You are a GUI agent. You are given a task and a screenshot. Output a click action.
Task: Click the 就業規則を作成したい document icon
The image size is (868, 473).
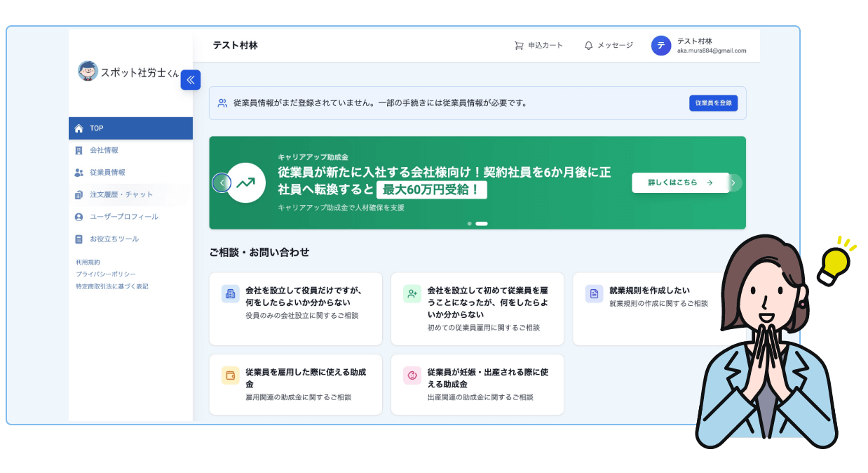tap(594, 294)
